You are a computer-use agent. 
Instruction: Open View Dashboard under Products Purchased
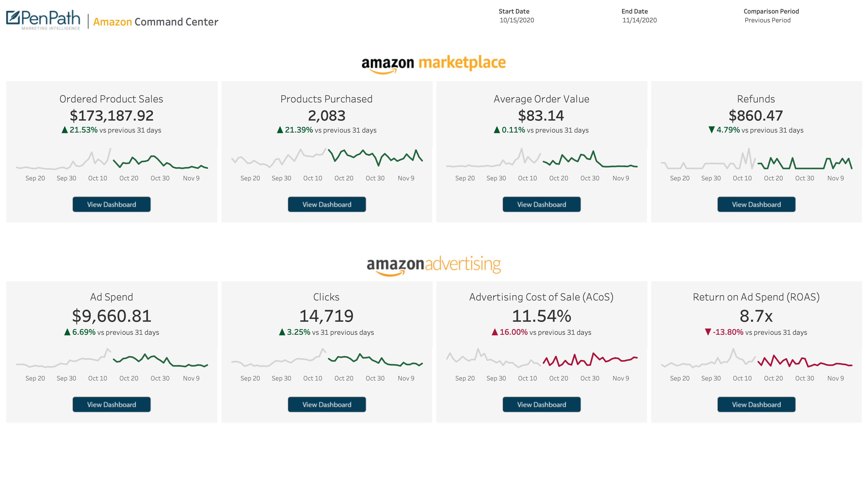click(x=327, y=205)
